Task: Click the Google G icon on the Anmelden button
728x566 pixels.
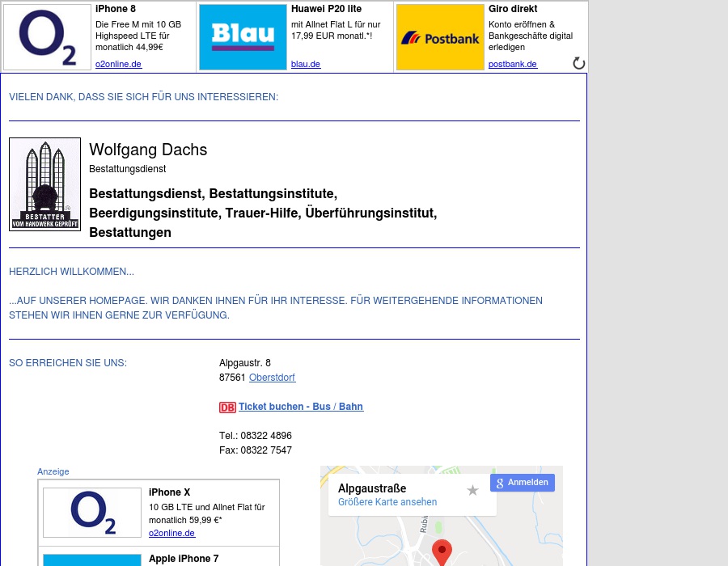Action: [501, 482]
